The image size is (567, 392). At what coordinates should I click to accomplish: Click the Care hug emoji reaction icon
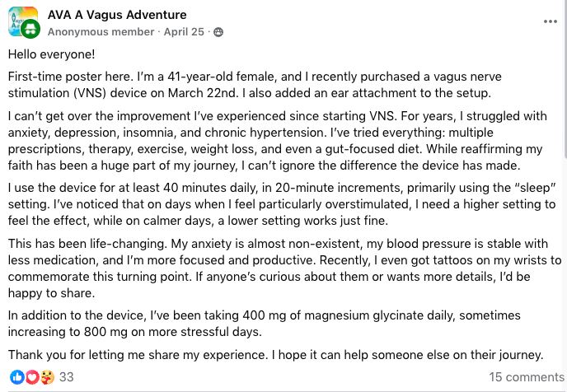point(46,377)
